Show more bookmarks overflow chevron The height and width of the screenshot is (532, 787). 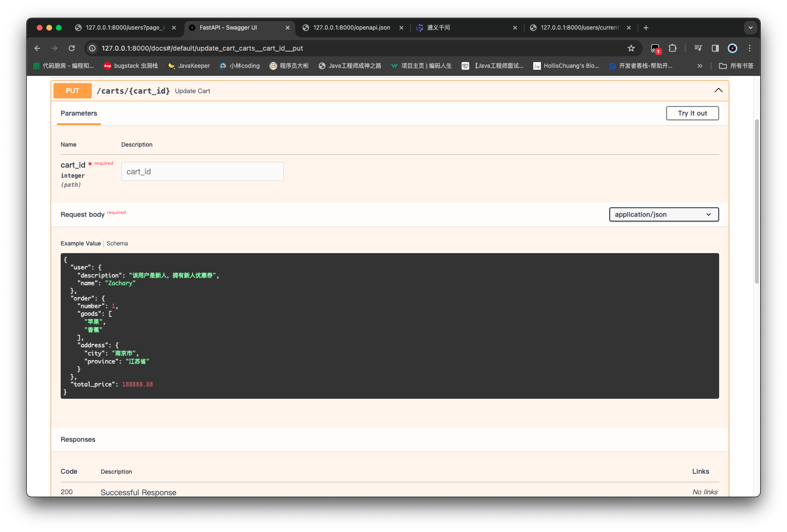[700, 66]
